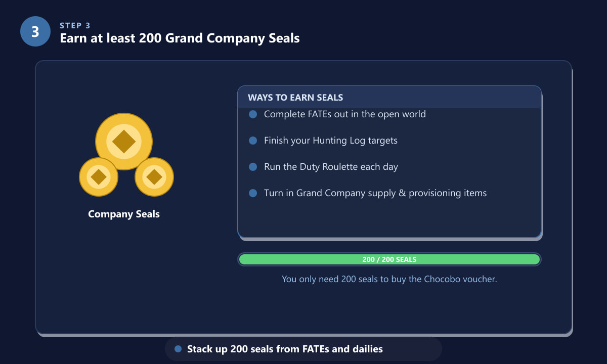Click the 200 / 200 Seals progress bar

click(x=389, y=259)
